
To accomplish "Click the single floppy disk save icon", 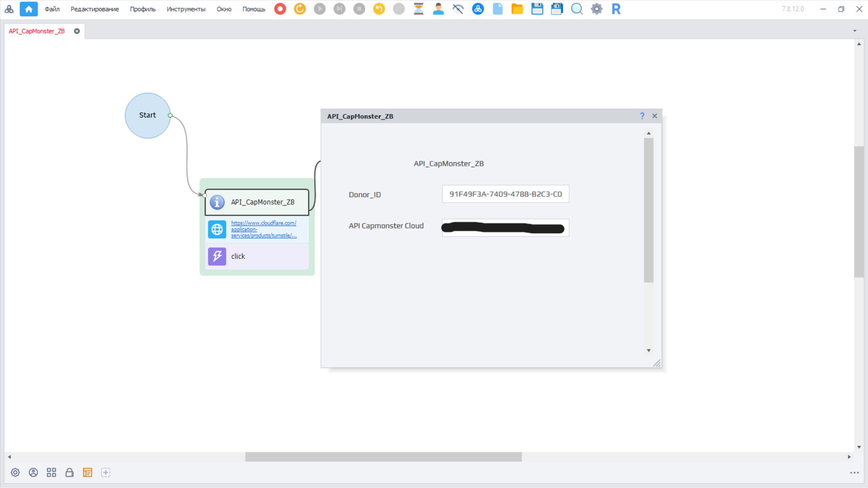I will [x=537, y=9].
